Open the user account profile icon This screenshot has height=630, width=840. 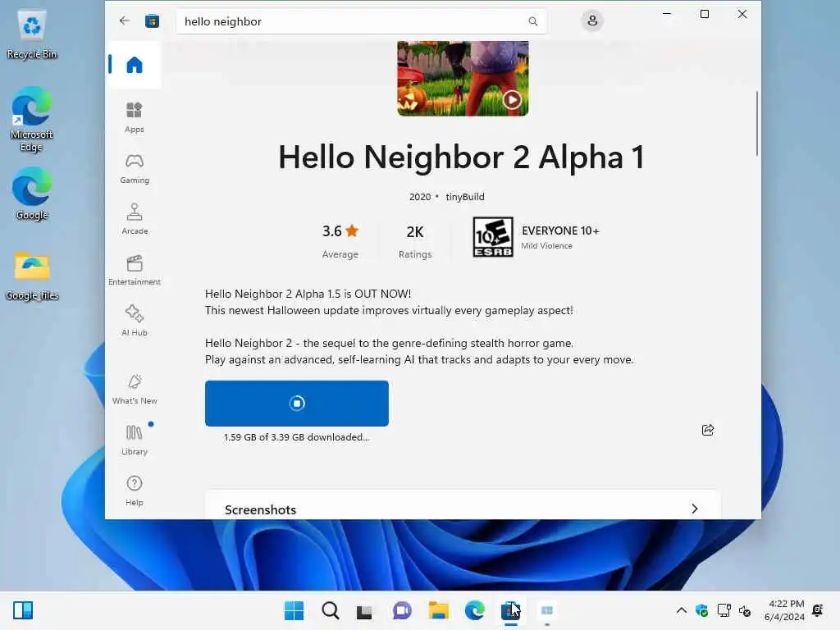592,21
